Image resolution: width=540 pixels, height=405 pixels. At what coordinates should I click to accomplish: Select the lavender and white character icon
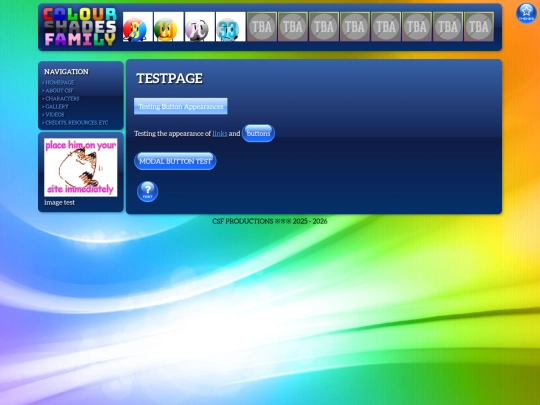tap(199, 27)
